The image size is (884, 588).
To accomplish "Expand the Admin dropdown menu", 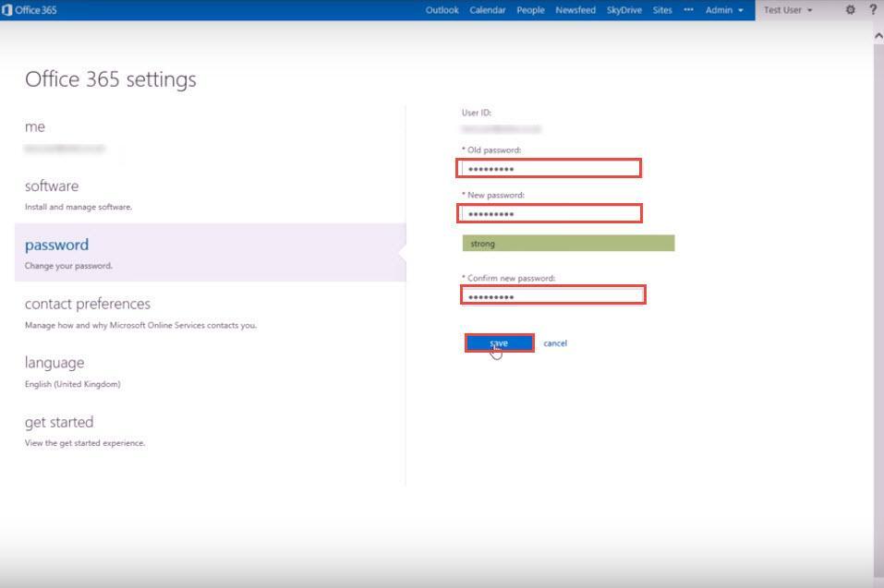I will click(x=724, y=10).
